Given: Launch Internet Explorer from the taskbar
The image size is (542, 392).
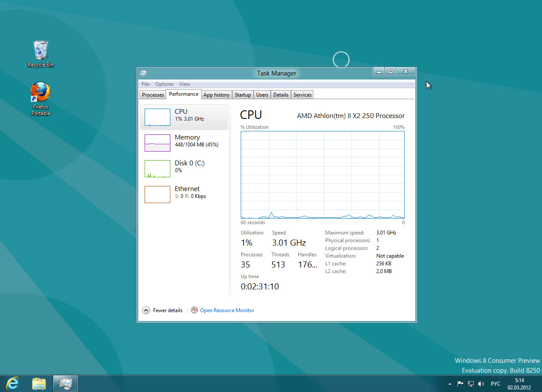Looking at the screenshot, I should click(12, 383).
